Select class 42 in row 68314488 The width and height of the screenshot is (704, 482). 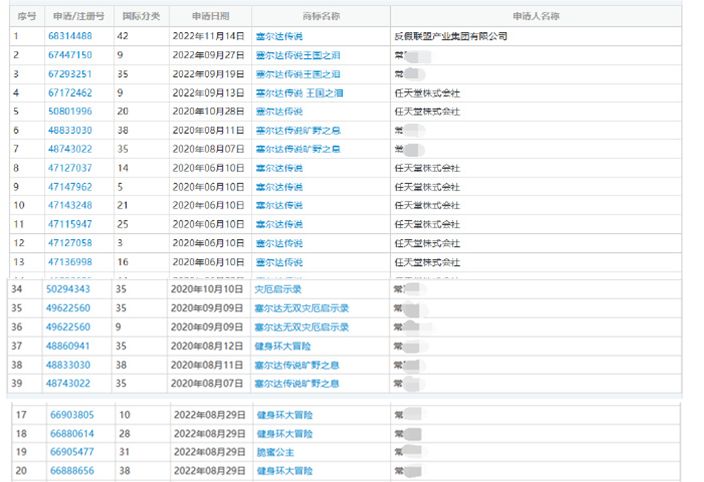click(x=123, y=36)
